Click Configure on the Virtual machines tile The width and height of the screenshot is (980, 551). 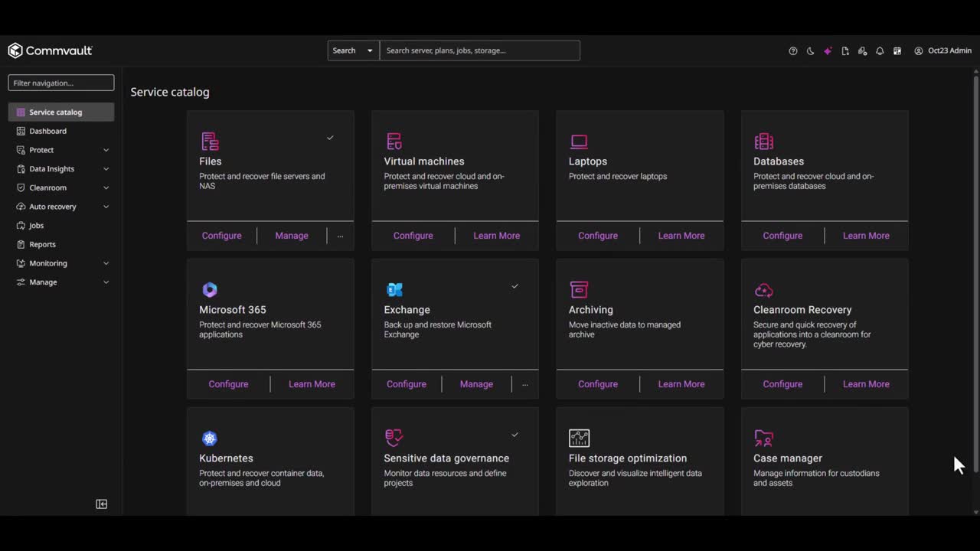(x=413, y=236)
